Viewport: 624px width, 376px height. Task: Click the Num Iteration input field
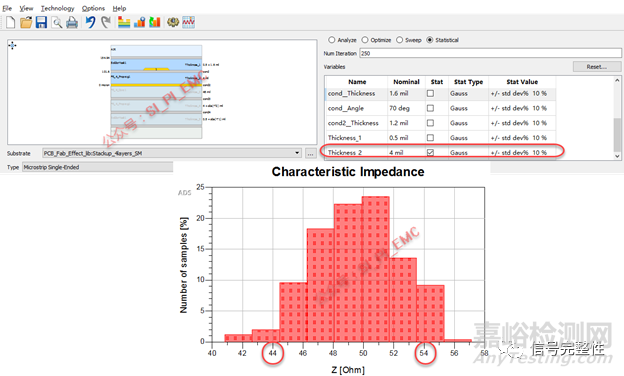click(x=490, y=53)
